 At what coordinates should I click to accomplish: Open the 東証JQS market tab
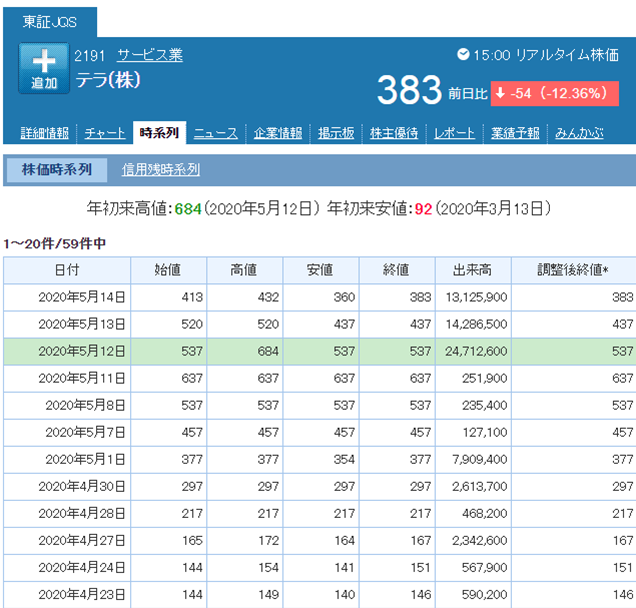[49, 22]
